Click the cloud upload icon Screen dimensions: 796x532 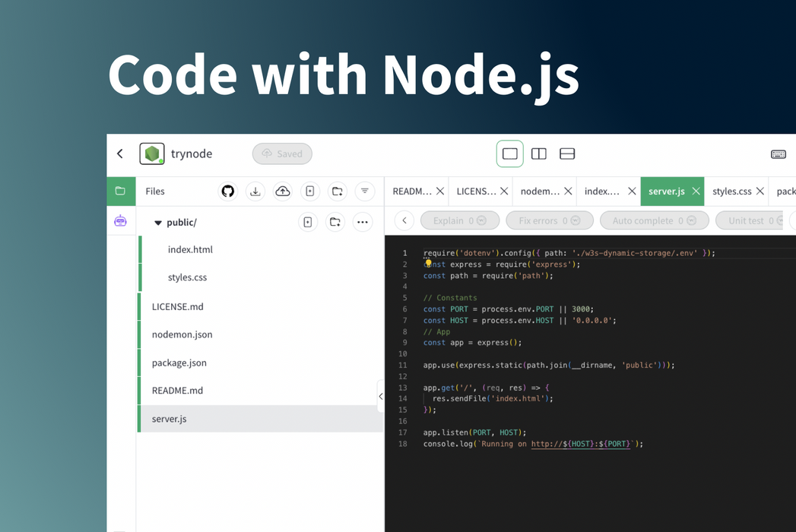pyautogui.click(x=282, y=191)
